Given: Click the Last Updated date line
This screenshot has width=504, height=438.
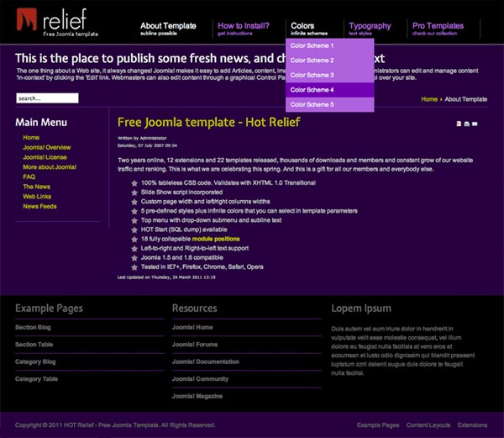Looking at the screenshot, I should [166, 277].
